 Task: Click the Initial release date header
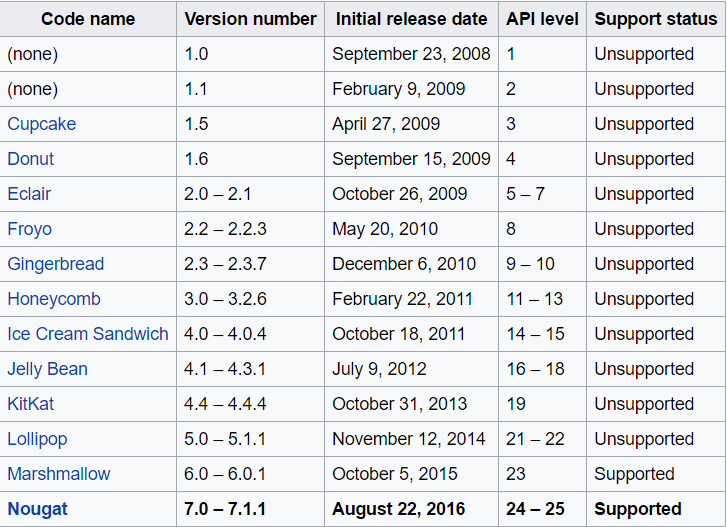point(412,19)
